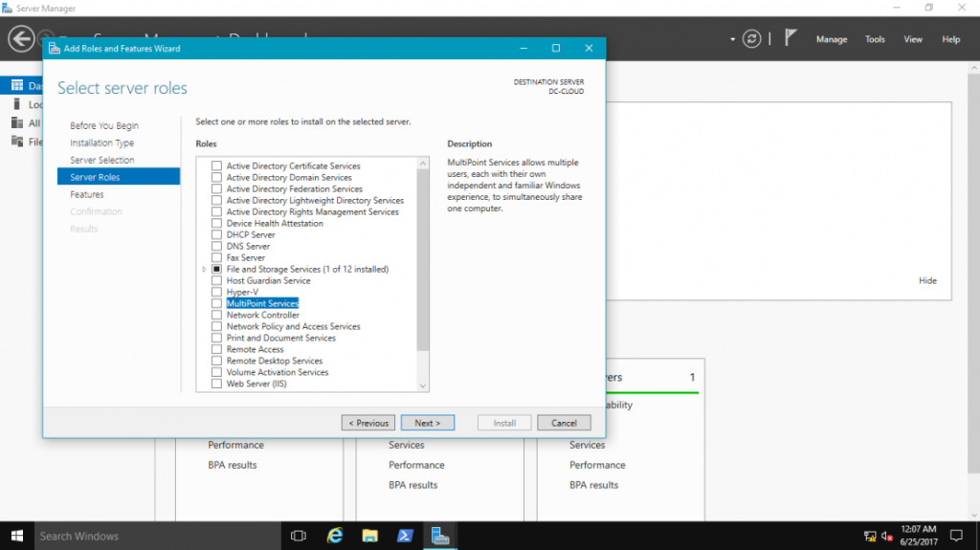Select Dashboard icon in Server Manager sidebar
The image size is (980, 550).
click(x=17, y=85)
